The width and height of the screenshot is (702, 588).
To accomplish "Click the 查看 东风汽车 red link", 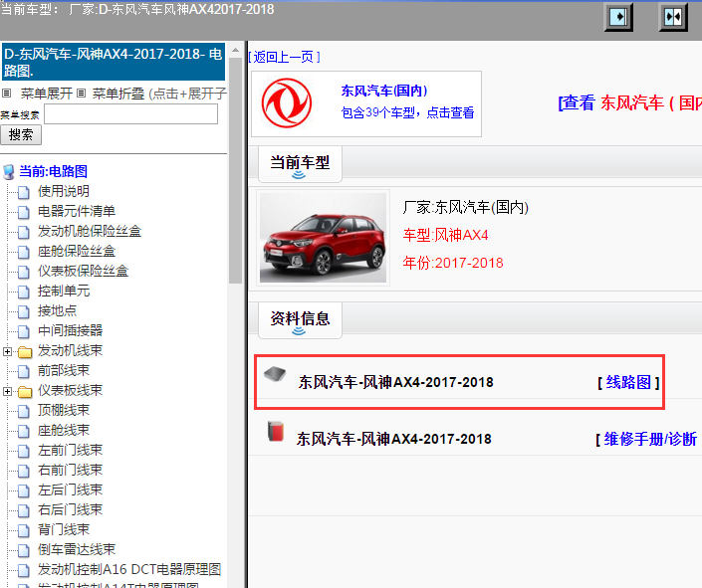I will click(630, 102).
